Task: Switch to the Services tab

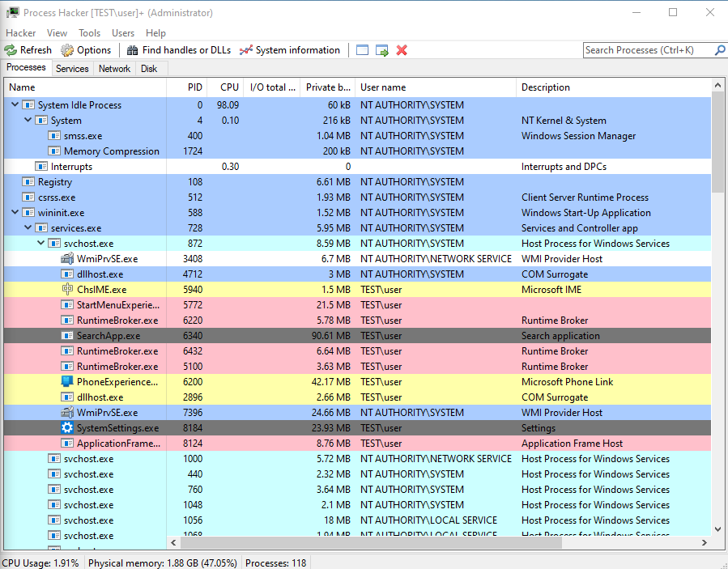Action: point(72,69)
